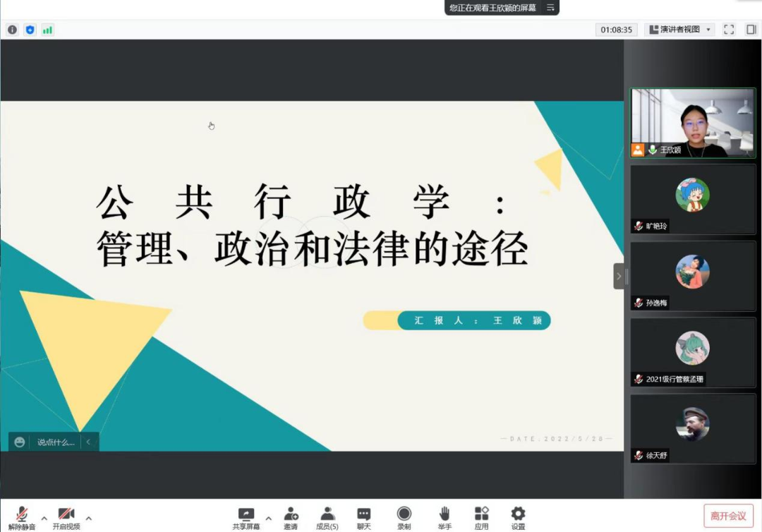Open 共享屏幕 screen sharing options
The height and width of the screenshot is (532, 762).
tap(246, 516)
